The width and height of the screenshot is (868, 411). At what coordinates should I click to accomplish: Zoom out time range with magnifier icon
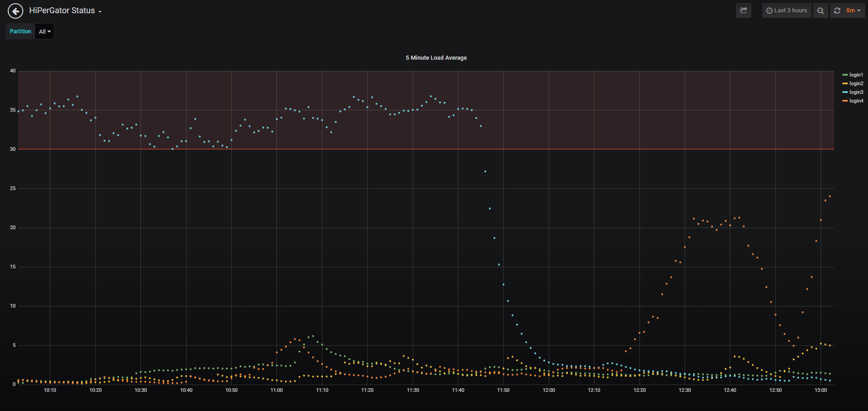[821, 10]
